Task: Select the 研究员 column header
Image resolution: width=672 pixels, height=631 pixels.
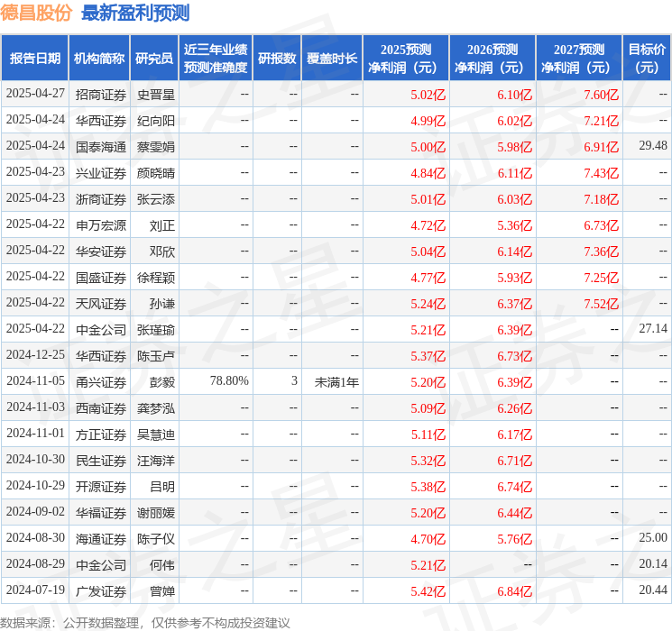Action: click(154, 59)
